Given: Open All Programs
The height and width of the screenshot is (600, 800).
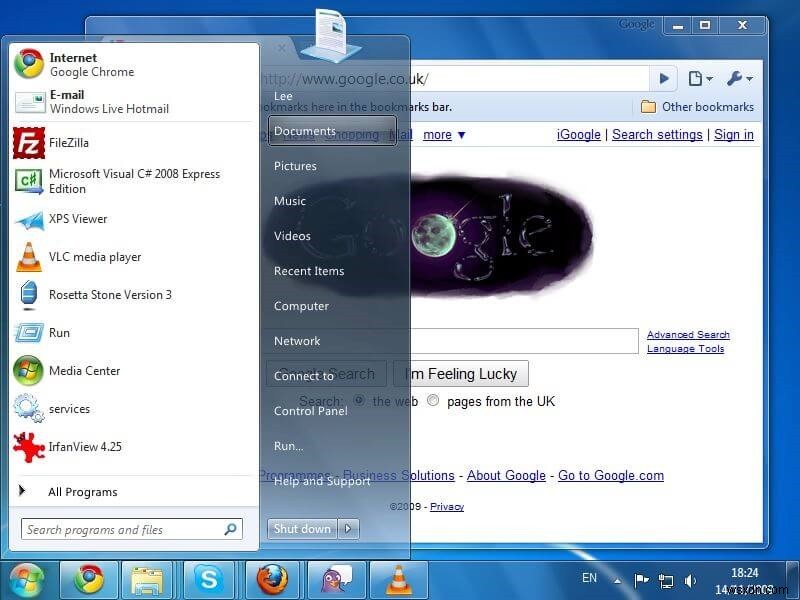Looking at the screenshot, I should [83, 491].
